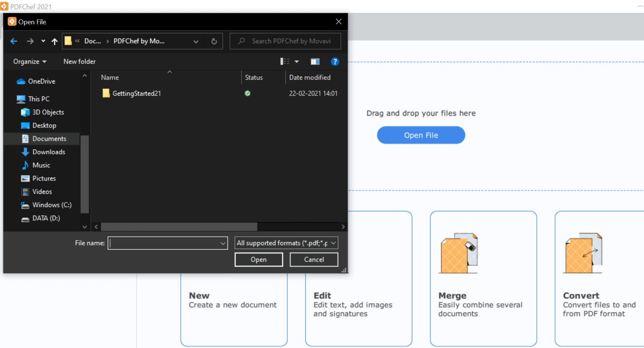Click the Help question mark icon
This screenshot has height=348, width=644.
pos(335,61)
